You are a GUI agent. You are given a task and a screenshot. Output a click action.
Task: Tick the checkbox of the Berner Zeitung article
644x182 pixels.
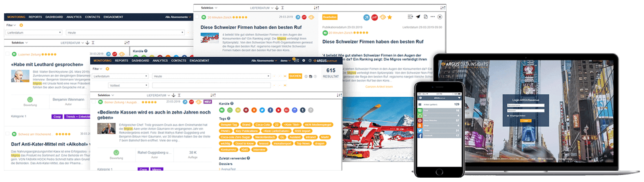[x=93, y=102]
